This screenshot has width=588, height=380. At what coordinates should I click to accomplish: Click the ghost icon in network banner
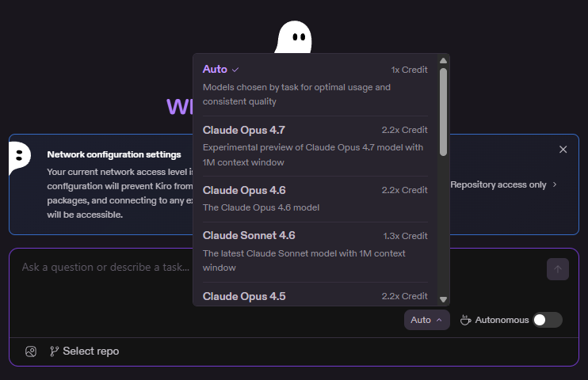[x=19, y=158]
